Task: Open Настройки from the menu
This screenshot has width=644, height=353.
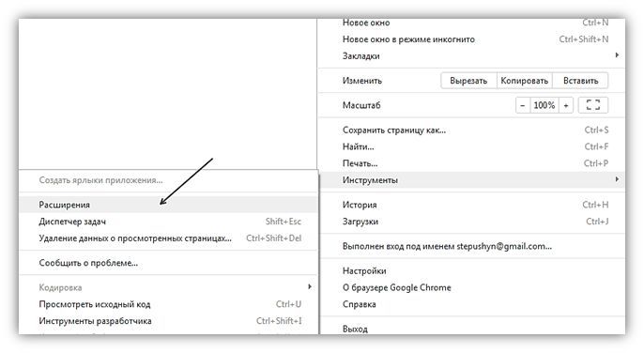Action: point(471,270)
